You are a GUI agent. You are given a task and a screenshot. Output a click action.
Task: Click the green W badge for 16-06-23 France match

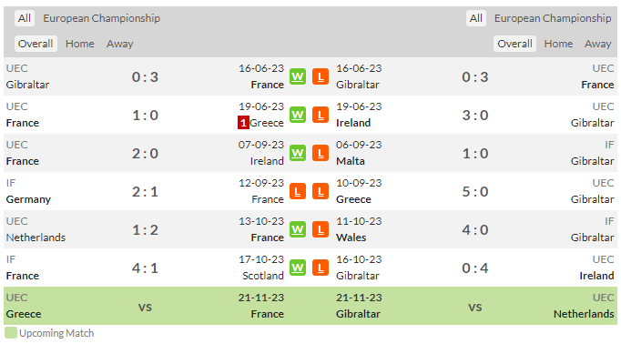point(298,76)
